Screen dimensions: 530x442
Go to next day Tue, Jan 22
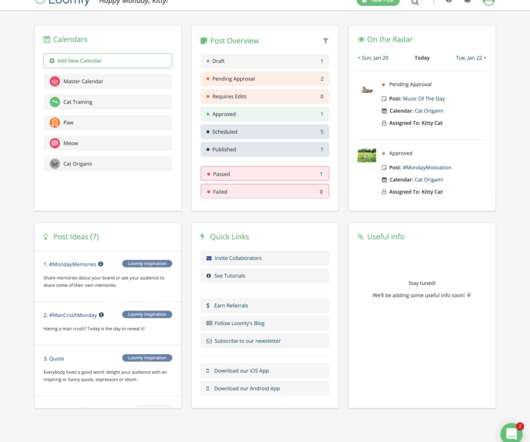pyautogui.click(x=471, y=58)
